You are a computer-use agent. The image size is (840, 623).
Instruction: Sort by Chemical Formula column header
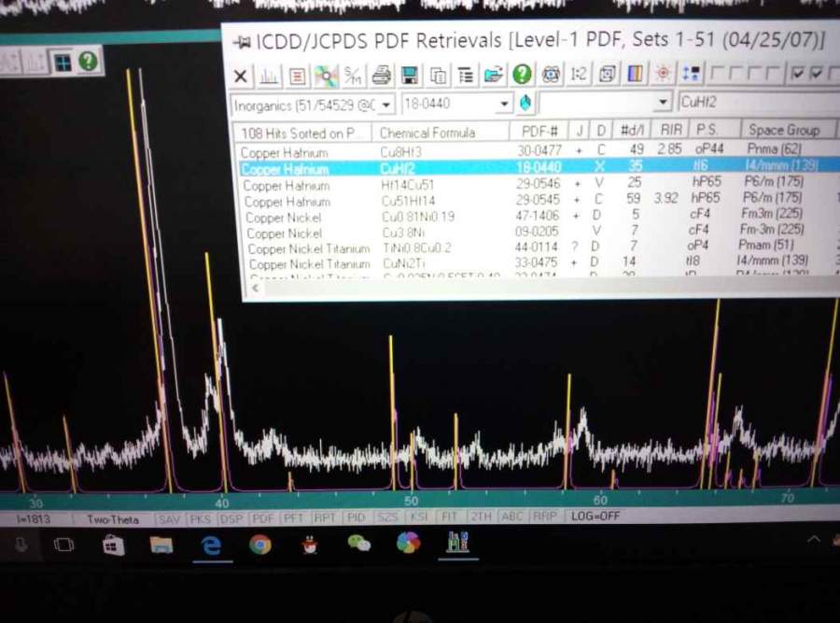pyautogui.click(x=440, y=132)
